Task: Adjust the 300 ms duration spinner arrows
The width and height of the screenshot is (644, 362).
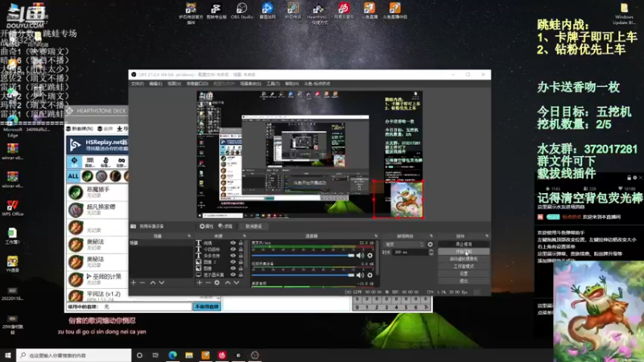Action: [431, 252]
